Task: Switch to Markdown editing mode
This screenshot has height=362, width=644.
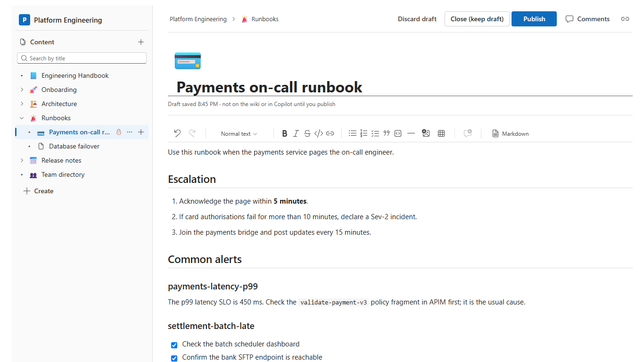Action: coord(510,133)
